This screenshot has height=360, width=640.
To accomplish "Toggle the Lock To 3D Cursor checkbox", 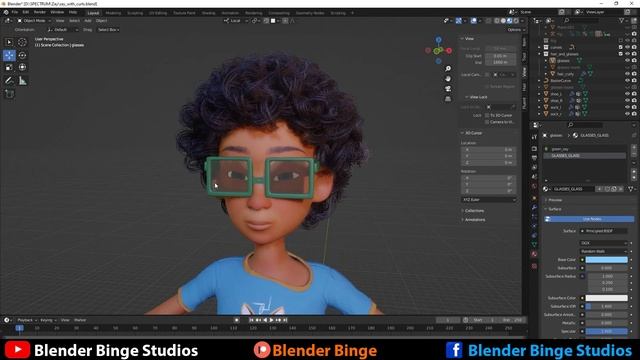I will (487, 116).
